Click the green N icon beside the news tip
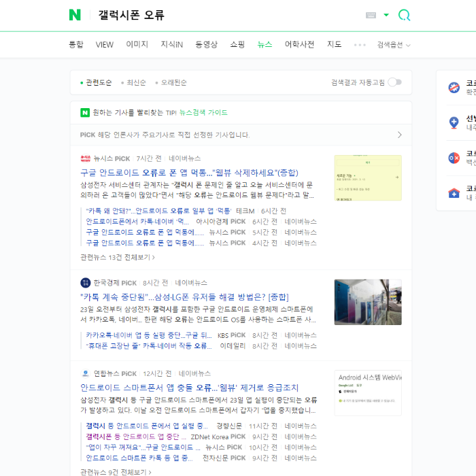The image size is (476, 476). 85,113
